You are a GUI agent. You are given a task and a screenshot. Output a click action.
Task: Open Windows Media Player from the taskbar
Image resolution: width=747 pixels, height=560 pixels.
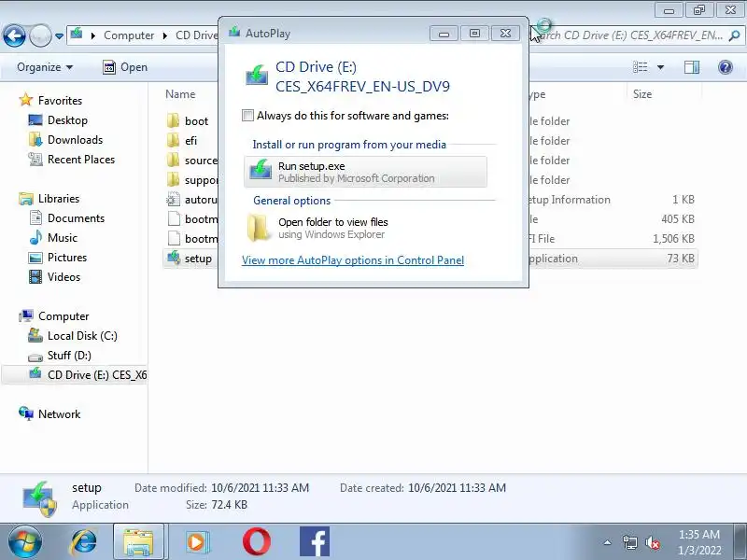point(197,542)
